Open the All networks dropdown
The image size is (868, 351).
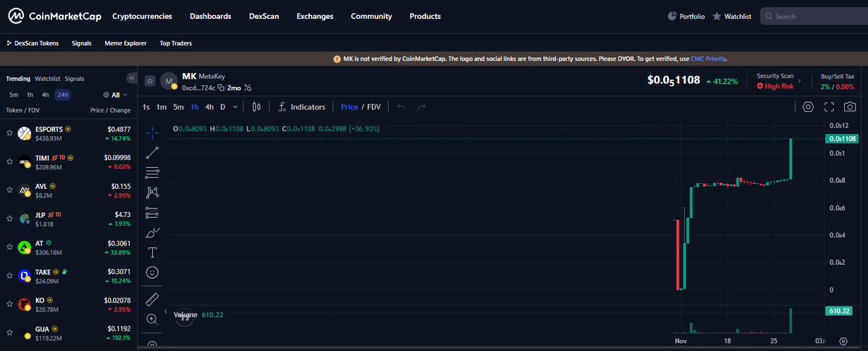point(115,95)
